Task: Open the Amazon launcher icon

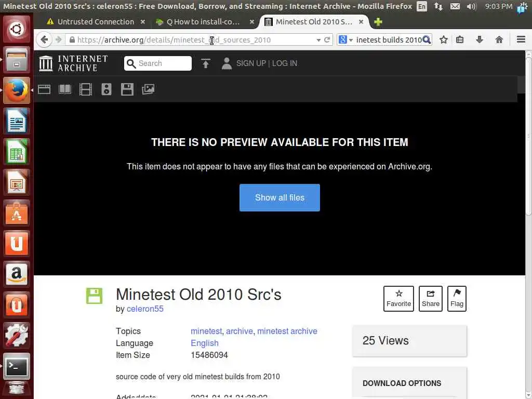Action: (16, 274)
